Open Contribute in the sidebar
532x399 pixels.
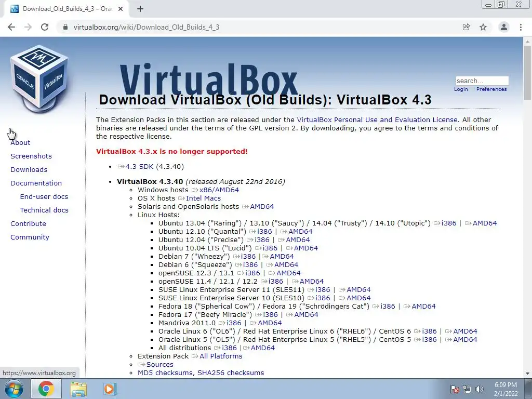(28, 223)
